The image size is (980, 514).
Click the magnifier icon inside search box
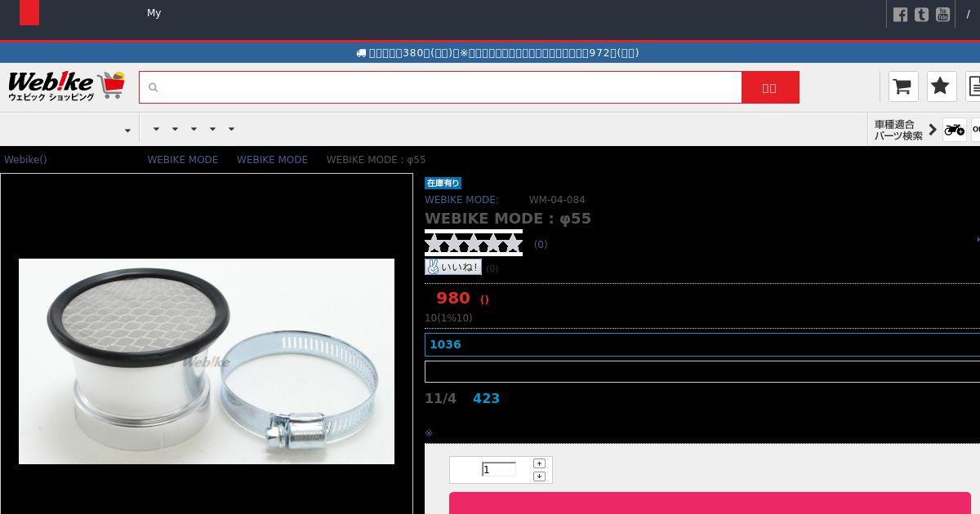[x=153, y=87]
